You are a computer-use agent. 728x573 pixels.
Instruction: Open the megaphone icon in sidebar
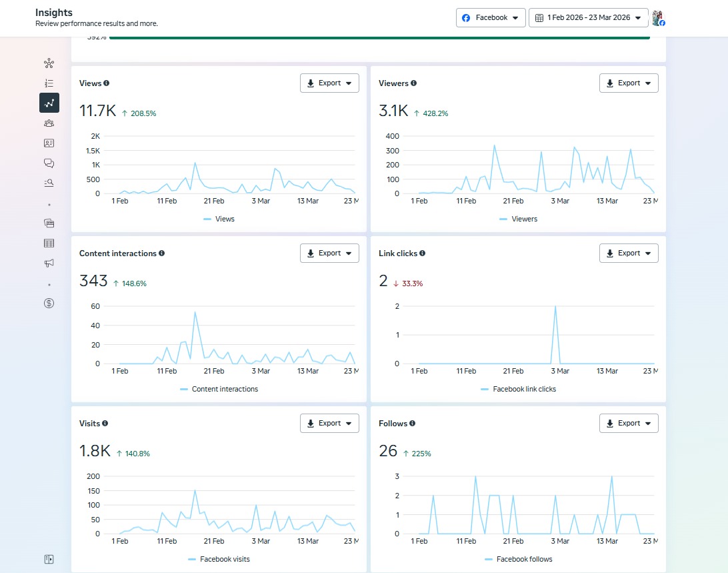click(49, 263)
